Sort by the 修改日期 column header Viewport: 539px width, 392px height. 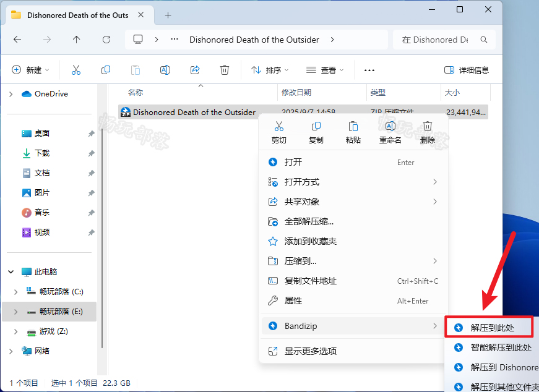point(296,92)
